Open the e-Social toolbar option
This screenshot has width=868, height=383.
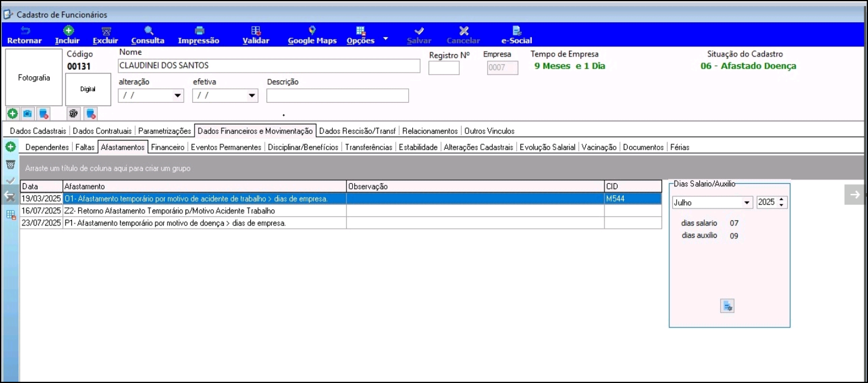(x=517, y=35)
